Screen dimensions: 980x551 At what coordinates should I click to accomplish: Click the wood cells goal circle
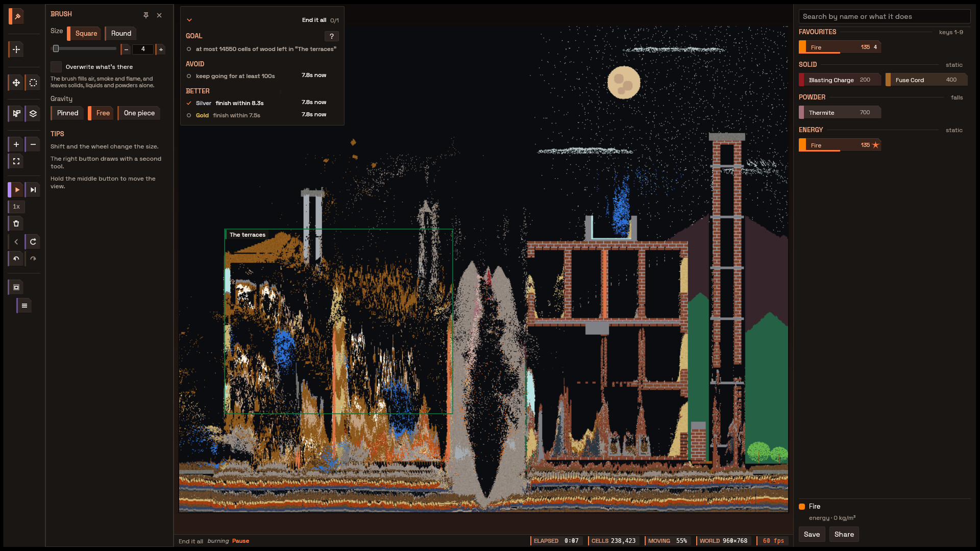coord(189,49)
